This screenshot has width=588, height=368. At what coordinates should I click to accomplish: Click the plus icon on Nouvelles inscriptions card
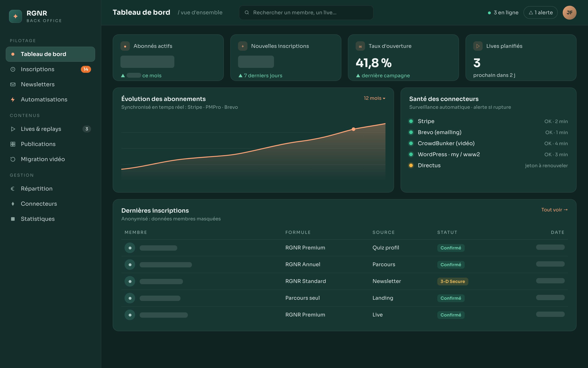pos(243,46)
